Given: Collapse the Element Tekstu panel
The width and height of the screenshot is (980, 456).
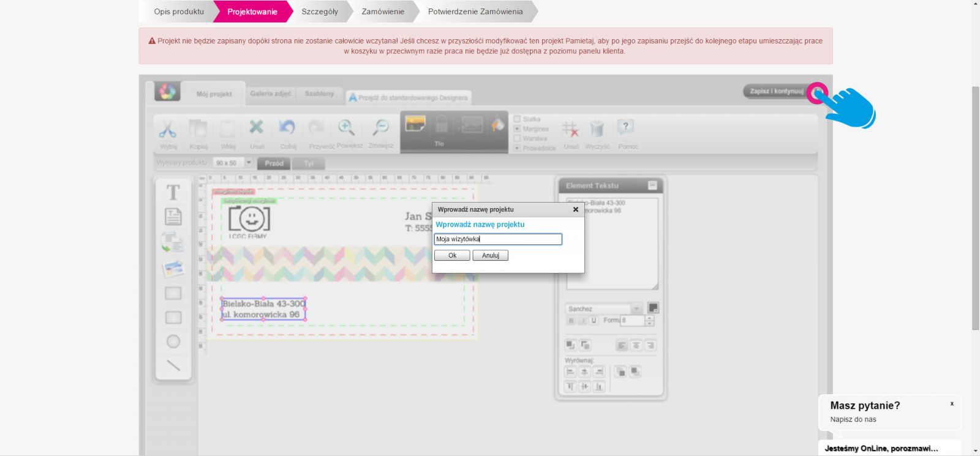Looking at the screenshot, I should tap(652, 185).
